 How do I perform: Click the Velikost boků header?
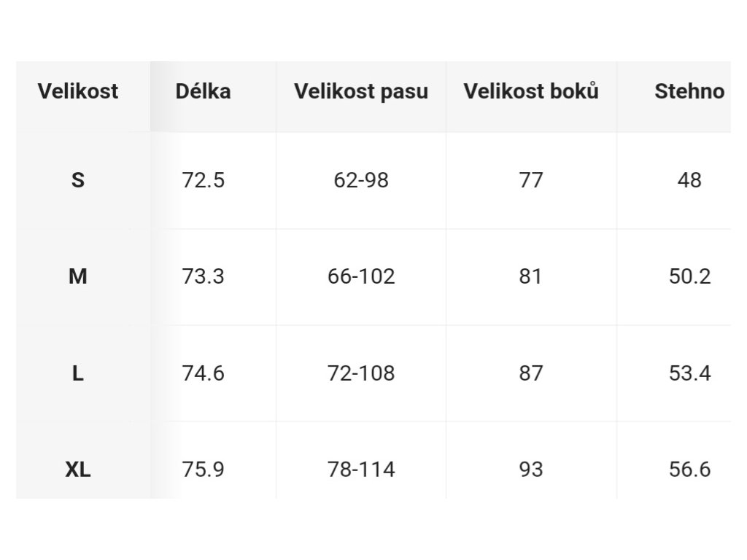pyautogui.click(x=531, y=91)
